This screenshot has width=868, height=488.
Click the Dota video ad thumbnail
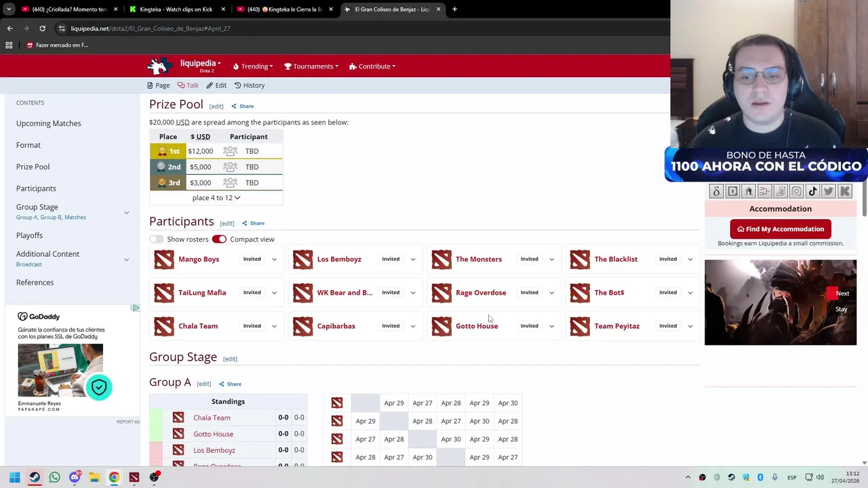coord(781,302)
